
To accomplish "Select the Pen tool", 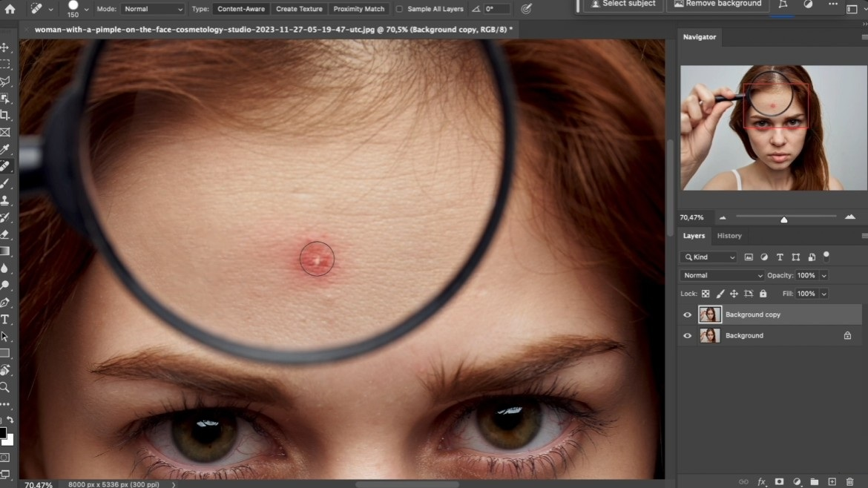I will coord(5,302).
